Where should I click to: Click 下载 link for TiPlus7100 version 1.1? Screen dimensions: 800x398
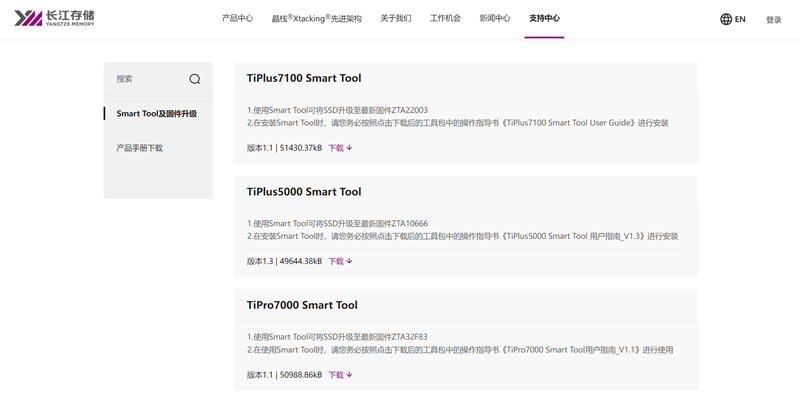336,148
